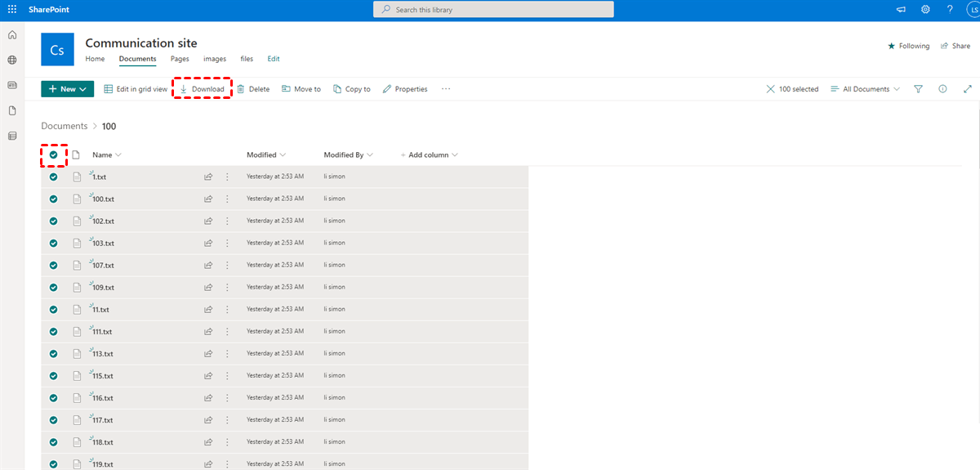The image size is (980, 470).
Task: Uncheck the 107.txt row checkbox
Action: point(54,265)
